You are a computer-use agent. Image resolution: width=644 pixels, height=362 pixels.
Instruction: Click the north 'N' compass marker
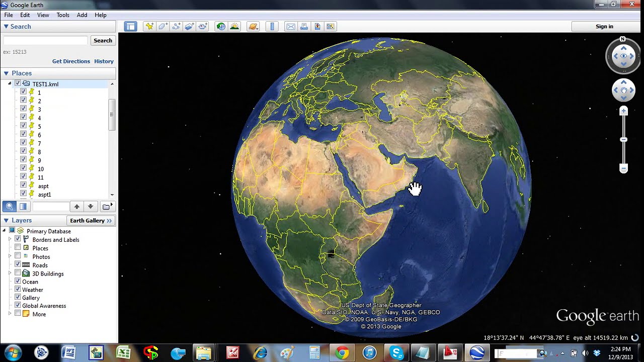623,39
